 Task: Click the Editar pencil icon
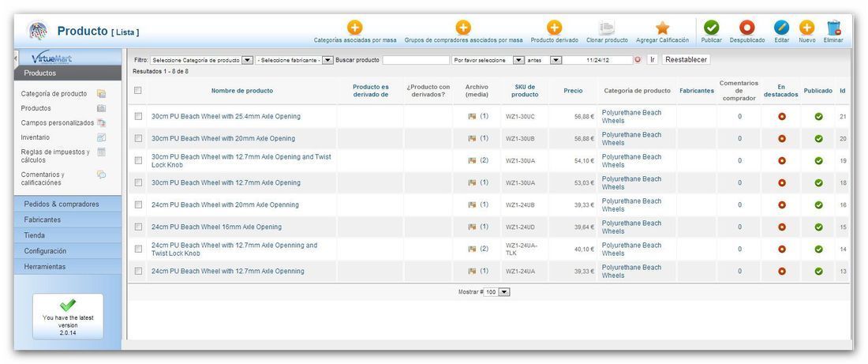click(x=782, y=27)
